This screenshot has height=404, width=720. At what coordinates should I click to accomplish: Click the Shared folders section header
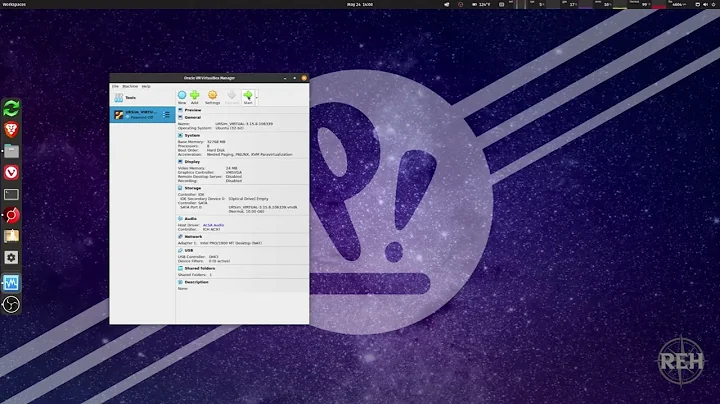click(200, 268)
